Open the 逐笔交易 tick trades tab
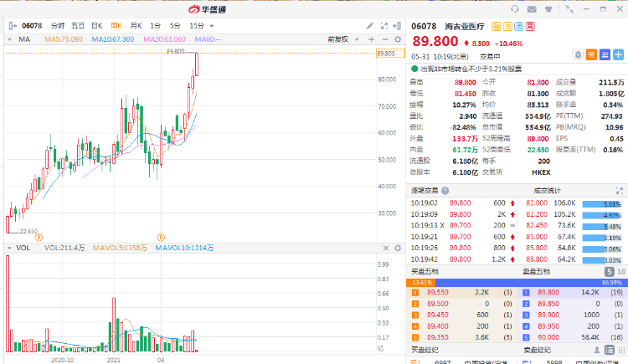628x364 pixels. coord(425,191)
